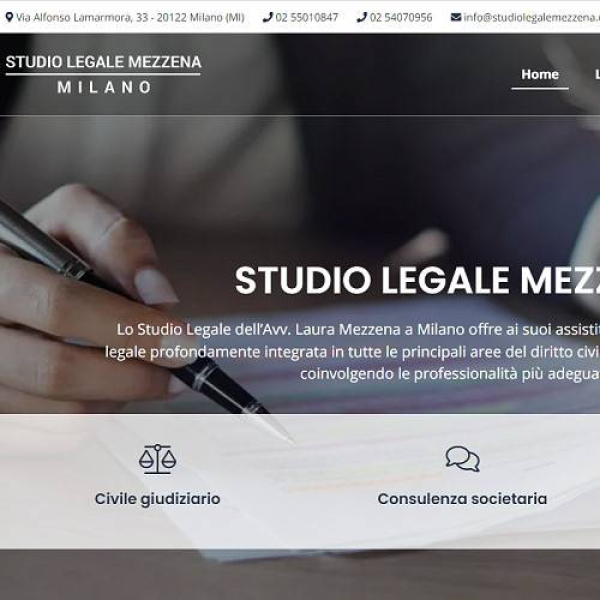Click the envelope email icon
The width and height of the screenshot is (600, 600).
coord(456,17)
